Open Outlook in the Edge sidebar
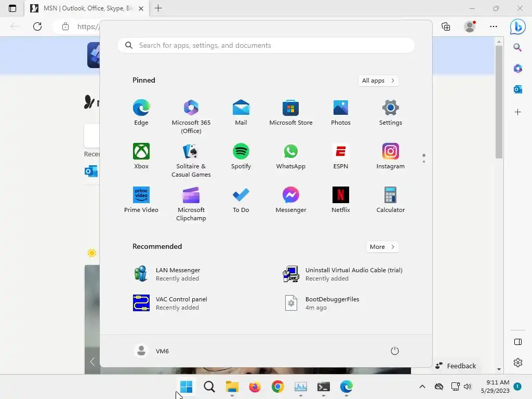Image resolution: width=532 pixels, height=399 pixels. point(517,89)
